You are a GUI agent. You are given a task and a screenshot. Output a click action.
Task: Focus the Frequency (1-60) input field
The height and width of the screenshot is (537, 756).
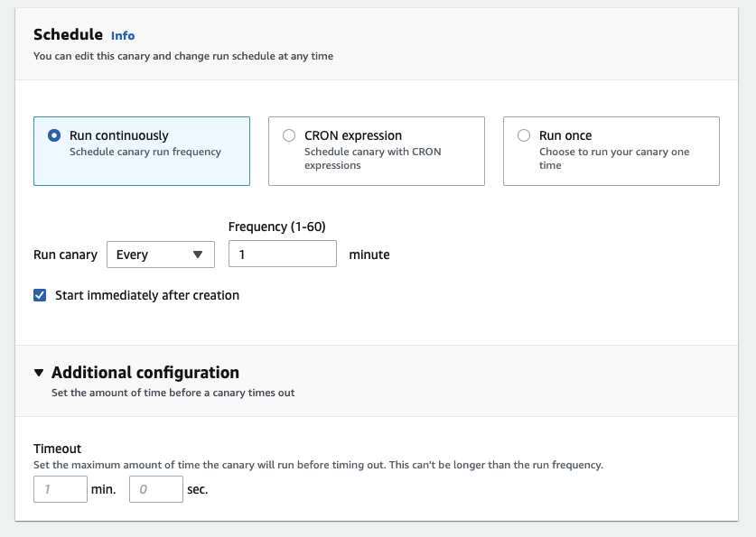coord(283,254)
